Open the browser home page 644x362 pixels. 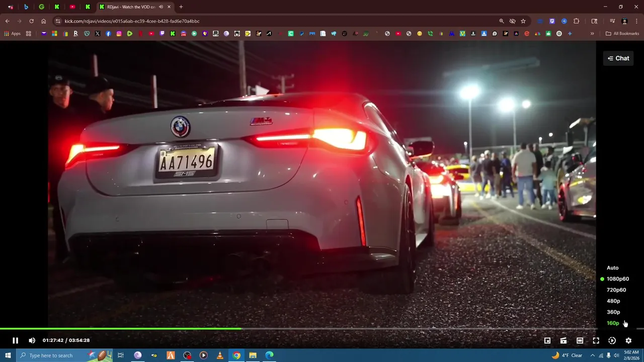(x=43, y=21)
